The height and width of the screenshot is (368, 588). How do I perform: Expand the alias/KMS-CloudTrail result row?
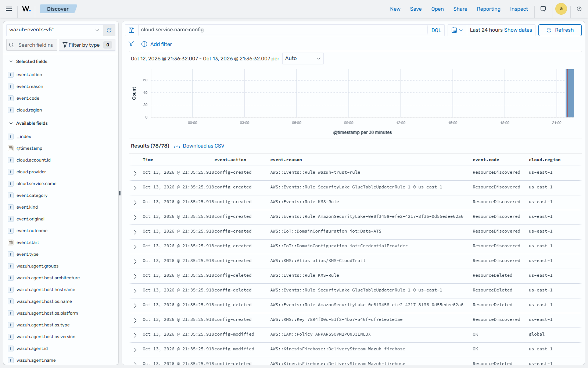(x=135, y=261)
